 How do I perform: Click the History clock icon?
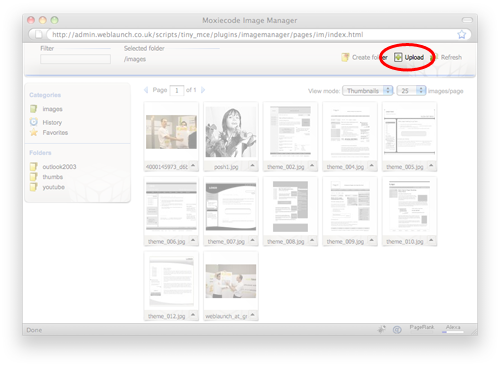pos(34,122)
